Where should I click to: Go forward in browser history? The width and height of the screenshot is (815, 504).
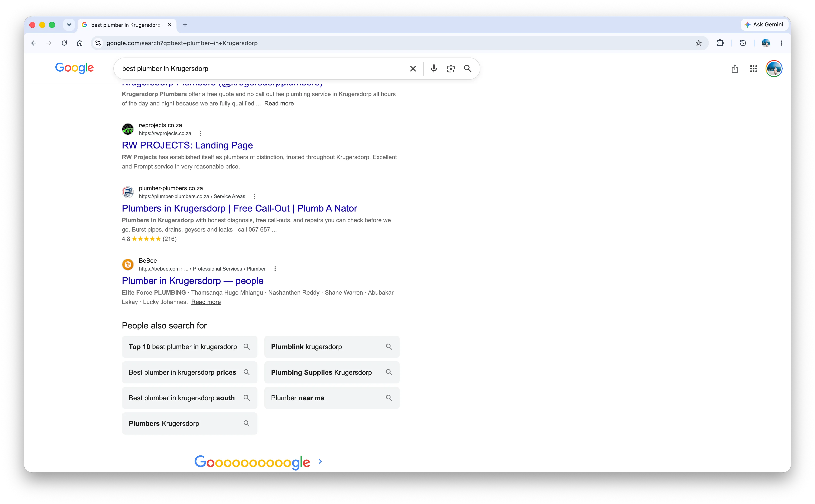tap(49, 43)
